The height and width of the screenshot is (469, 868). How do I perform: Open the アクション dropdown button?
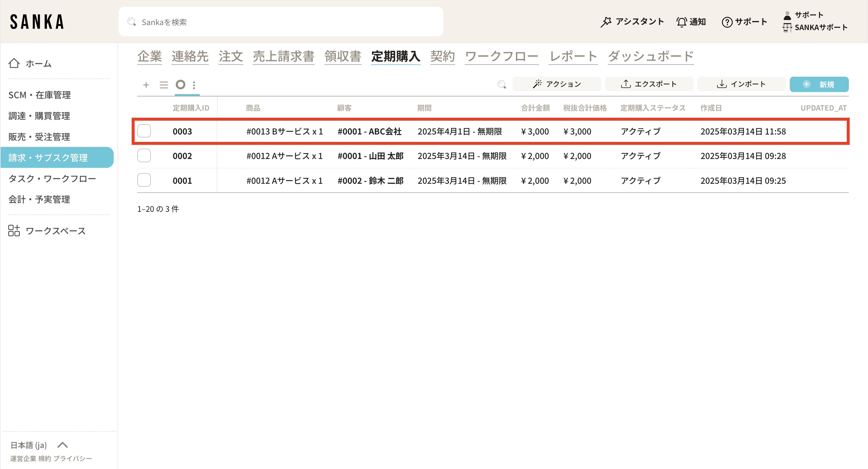pos(557,84)
